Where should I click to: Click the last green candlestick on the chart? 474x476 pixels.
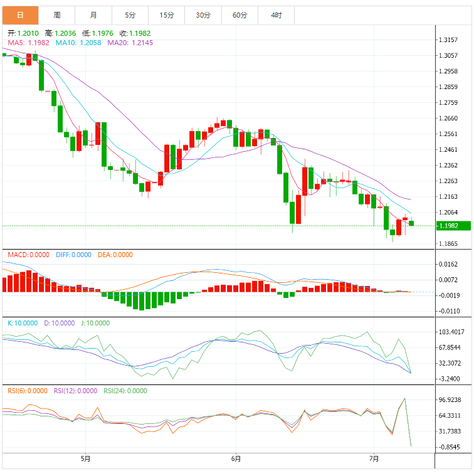coord(411,223)
